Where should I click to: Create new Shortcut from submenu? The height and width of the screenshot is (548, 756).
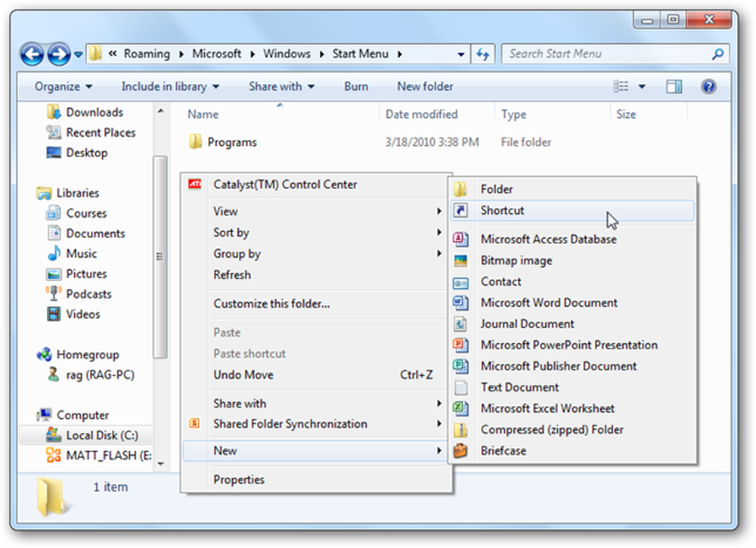point(572,211)
